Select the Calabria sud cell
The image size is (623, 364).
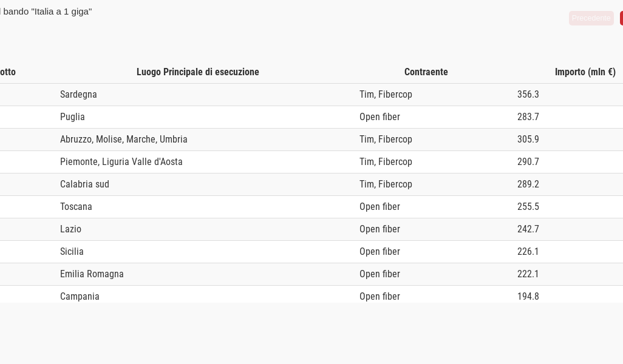pyautogui.click(x=84, y=184)
